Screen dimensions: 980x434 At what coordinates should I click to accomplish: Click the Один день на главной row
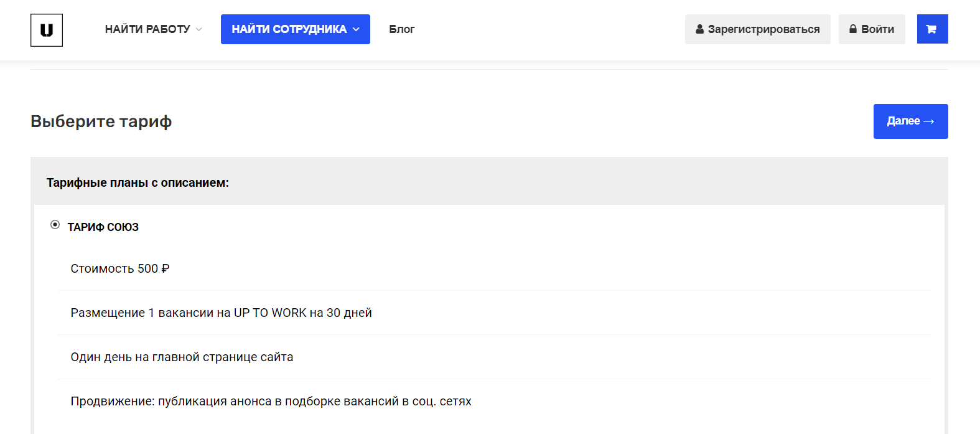182,357
